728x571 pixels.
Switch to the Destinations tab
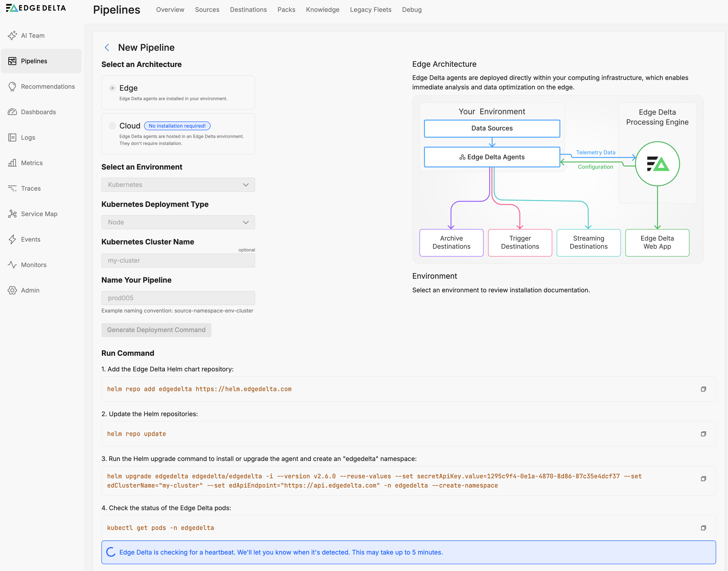pos(248,10)
